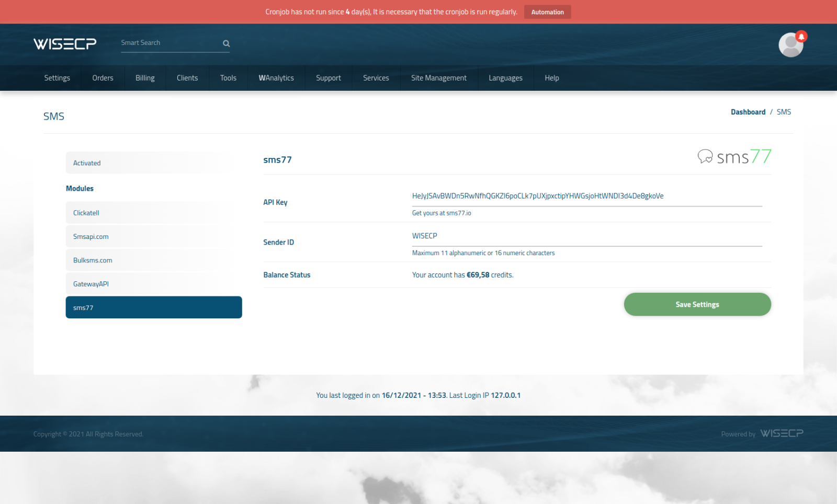Open the Billing menu
The height and width of the screenshot is (504, 837).
(145, 78)
